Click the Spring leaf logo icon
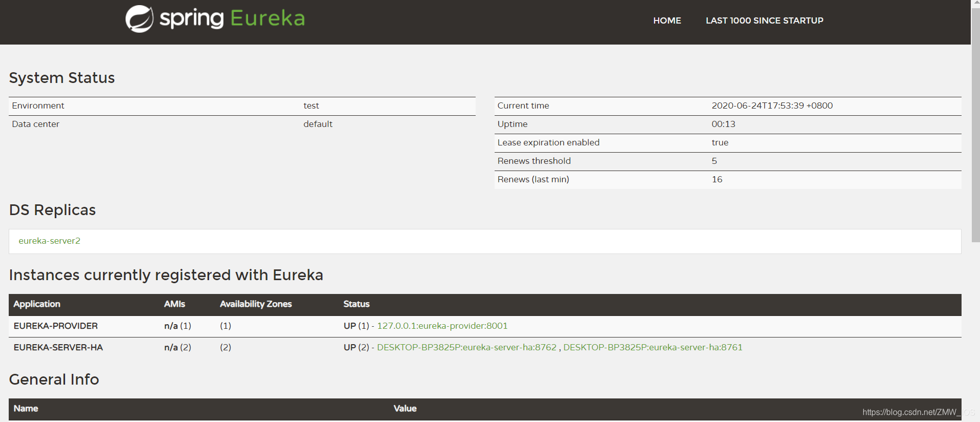 [x=139, y=19]
